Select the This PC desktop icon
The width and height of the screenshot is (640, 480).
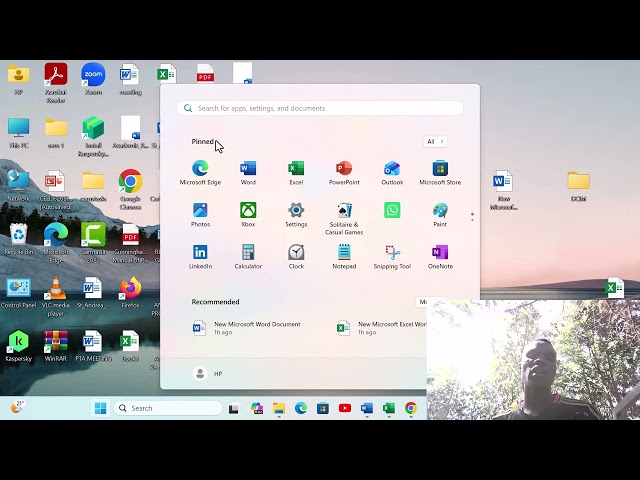coord(18,133)
